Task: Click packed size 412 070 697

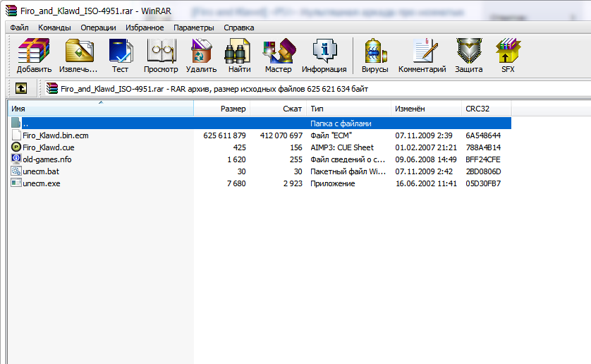Action: (x=281, y=135)
